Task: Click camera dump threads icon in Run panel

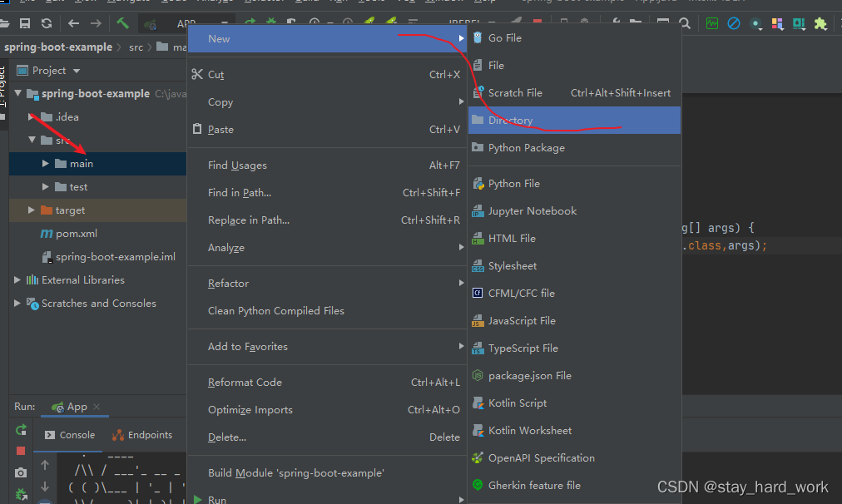Action: [21, 473]
